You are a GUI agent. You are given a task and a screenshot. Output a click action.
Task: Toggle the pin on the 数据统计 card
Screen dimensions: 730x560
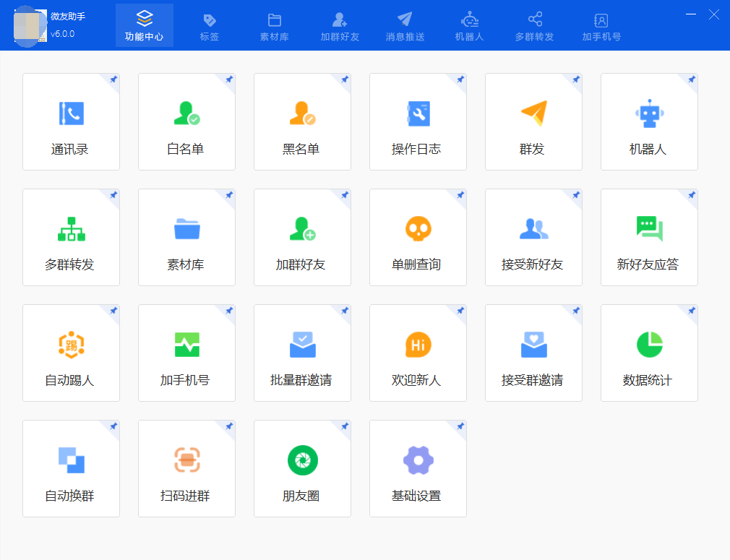coord(692,311)
